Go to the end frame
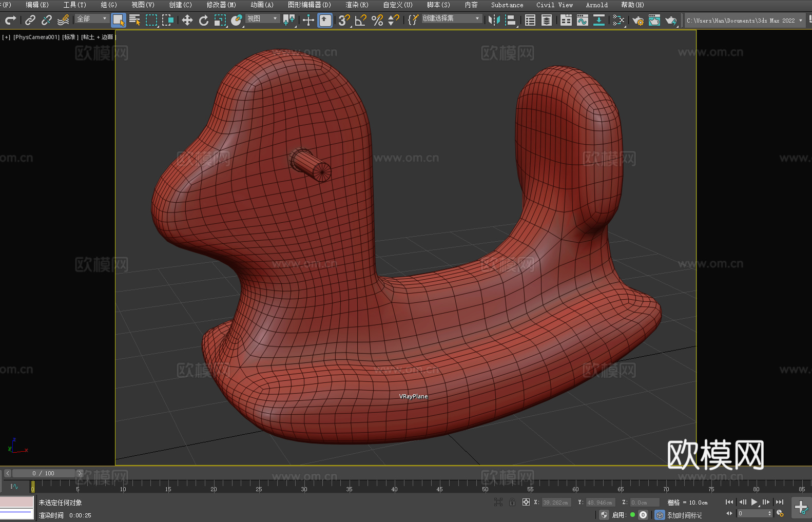 click(780, 502)
